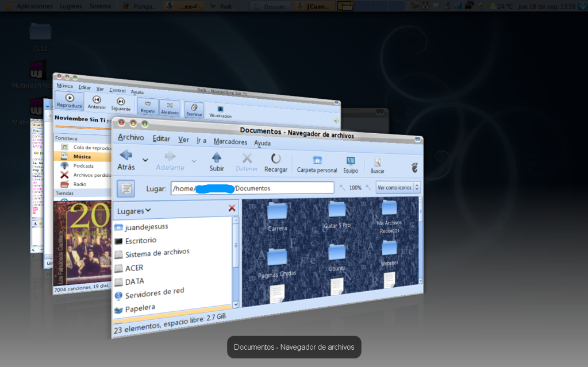588x367 pixels.
Task: Click the Firefox launcher in the top panel
Action: (127, 6)
